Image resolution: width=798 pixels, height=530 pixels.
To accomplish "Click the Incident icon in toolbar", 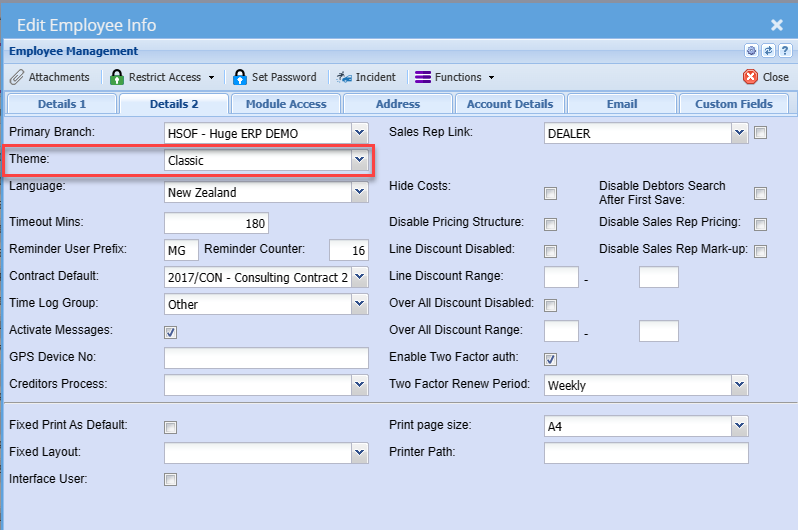I will pos(344,77).
